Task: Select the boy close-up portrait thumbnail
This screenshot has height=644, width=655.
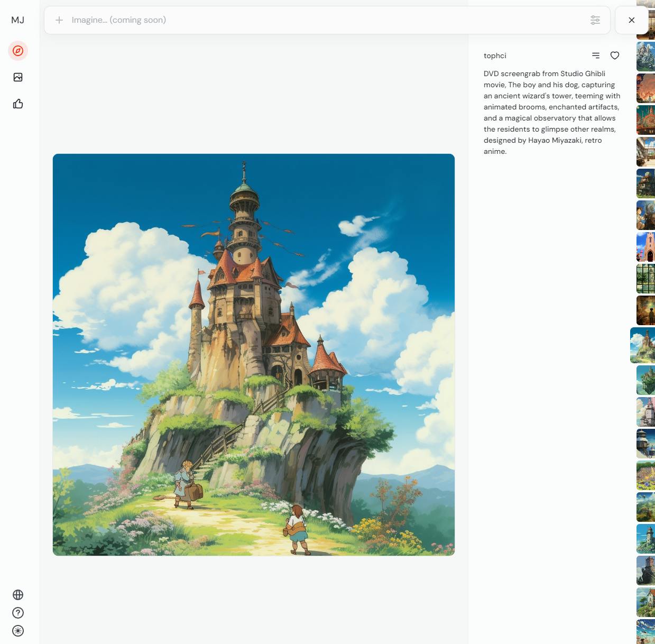Action: 645,215
